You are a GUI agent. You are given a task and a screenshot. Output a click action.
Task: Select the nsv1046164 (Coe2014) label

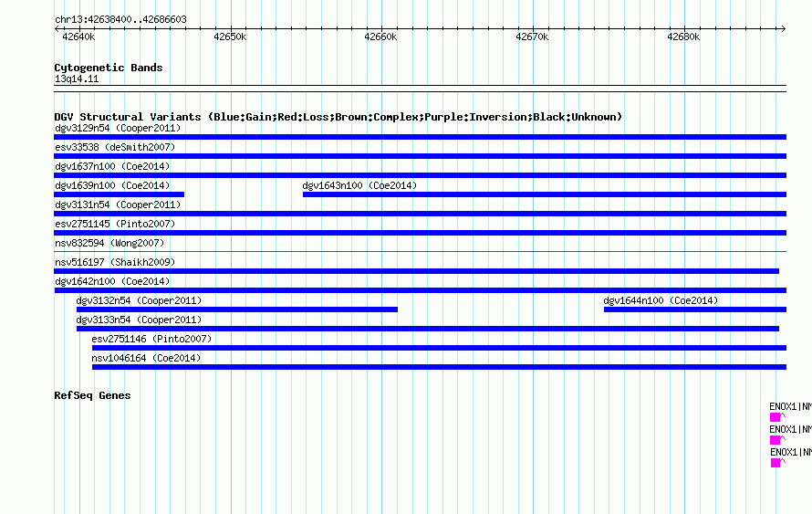tap(146, 358)
